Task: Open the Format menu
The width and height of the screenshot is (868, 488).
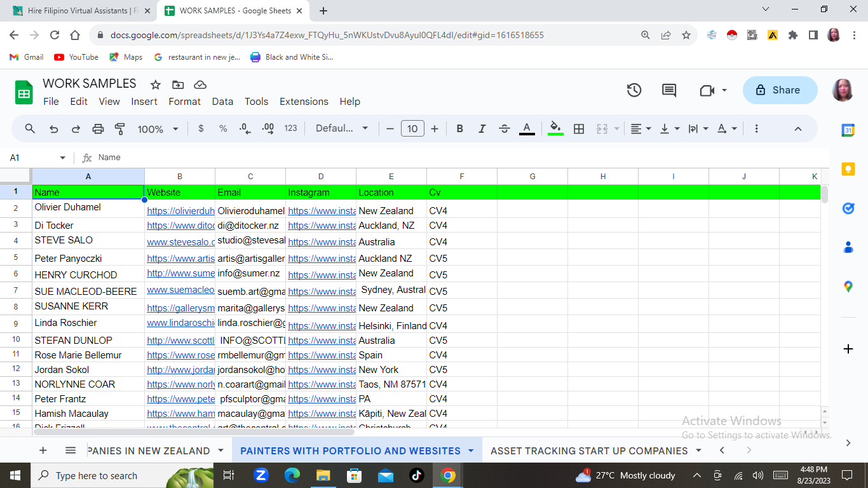Action: 184,102
